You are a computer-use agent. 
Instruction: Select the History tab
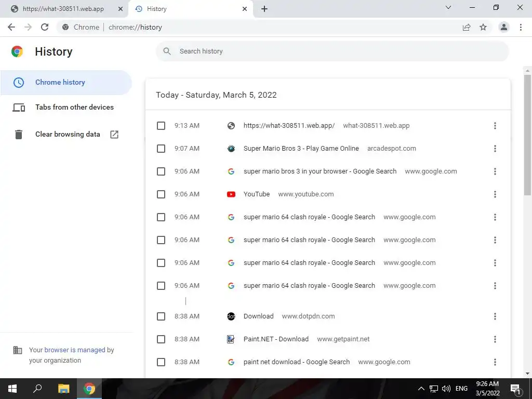click(x=191, y=9)
